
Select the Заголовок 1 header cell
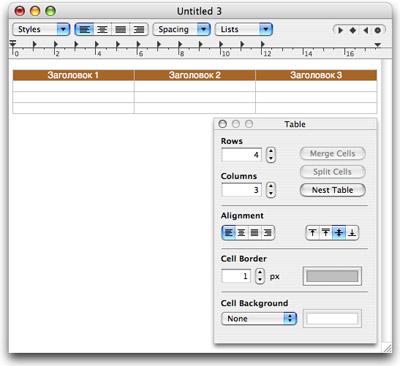pos(73,75)
